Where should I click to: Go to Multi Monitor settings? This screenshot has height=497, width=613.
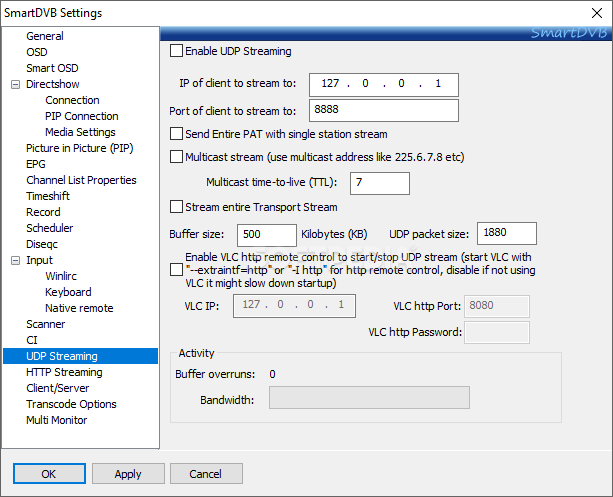pos(56,420)
